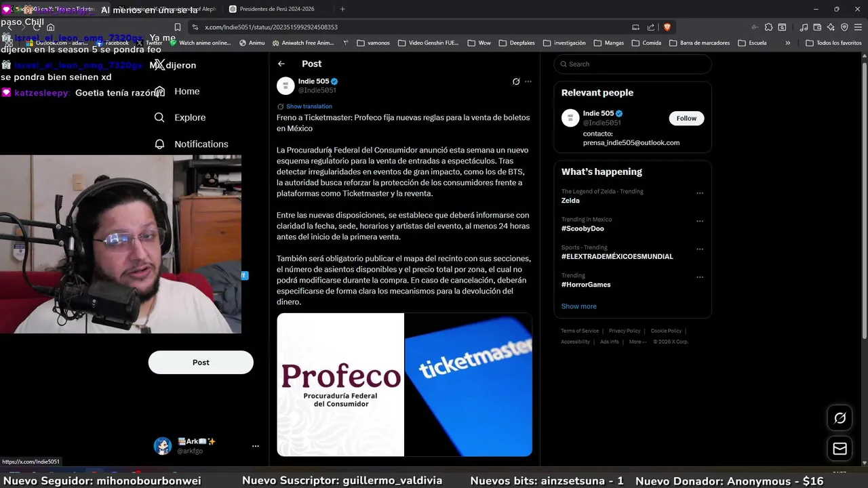
Task: Click the bookmark icon left of address bar
Action: point(178,27)
